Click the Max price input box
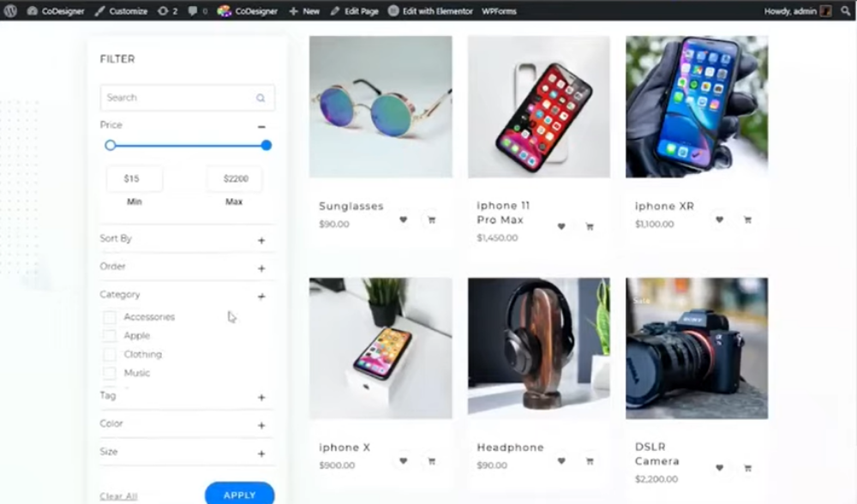This screenshot has width=857, height=504. pyautogui.click(x=234, y=179)
